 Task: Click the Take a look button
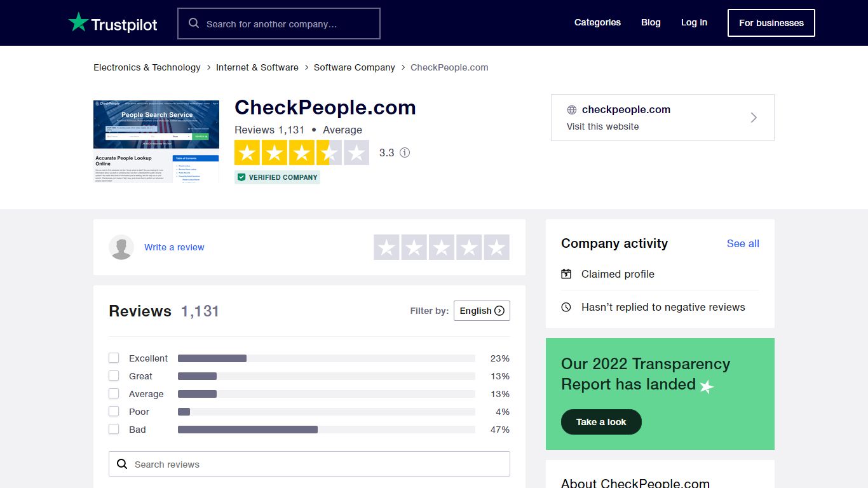tap(601, 422)
